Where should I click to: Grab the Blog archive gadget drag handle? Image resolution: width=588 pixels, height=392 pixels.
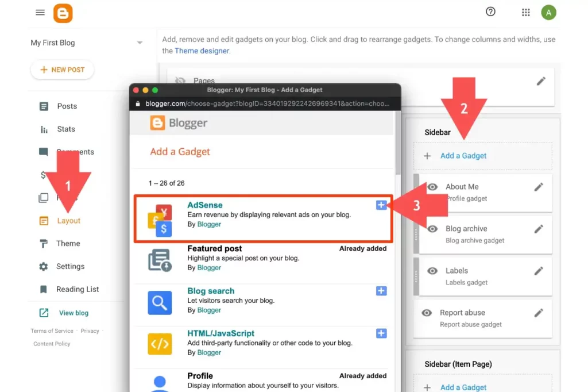pyautogui.click(x=416, y=235)
